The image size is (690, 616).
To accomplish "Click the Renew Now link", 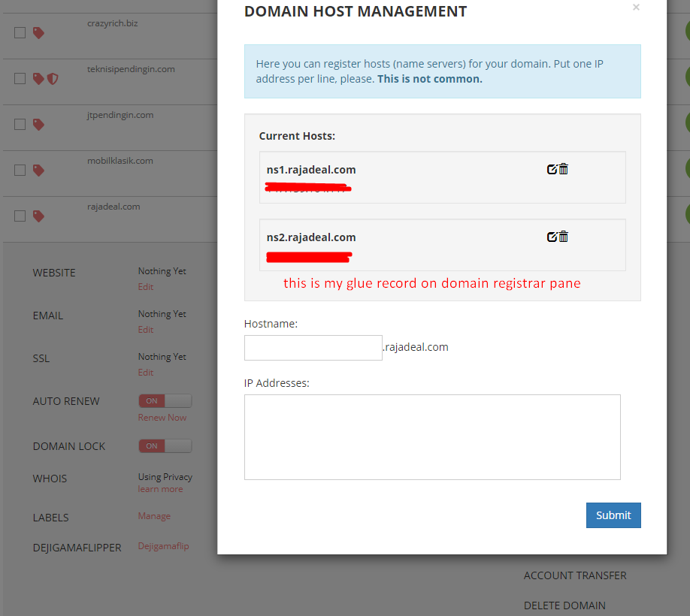I will click(x=162, y=418).
